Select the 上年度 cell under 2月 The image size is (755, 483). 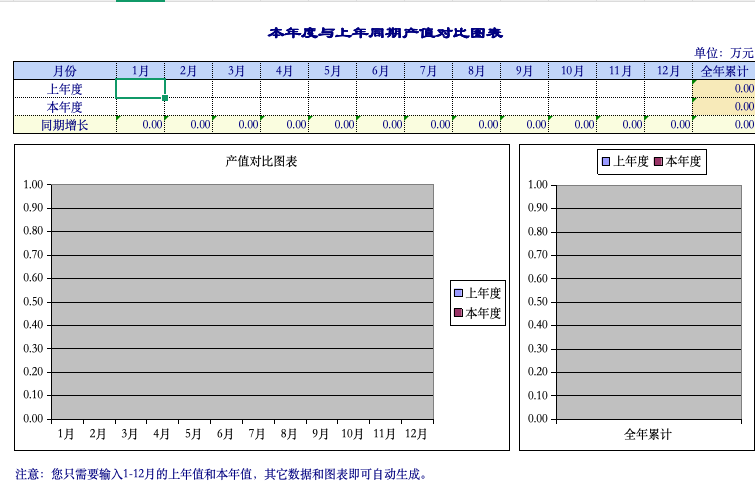tap(189, 89)
